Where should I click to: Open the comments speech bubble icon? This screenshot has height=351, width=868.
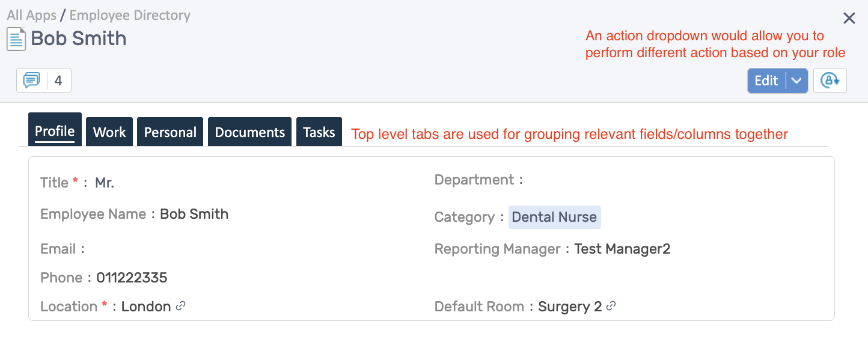pos(32,81)
